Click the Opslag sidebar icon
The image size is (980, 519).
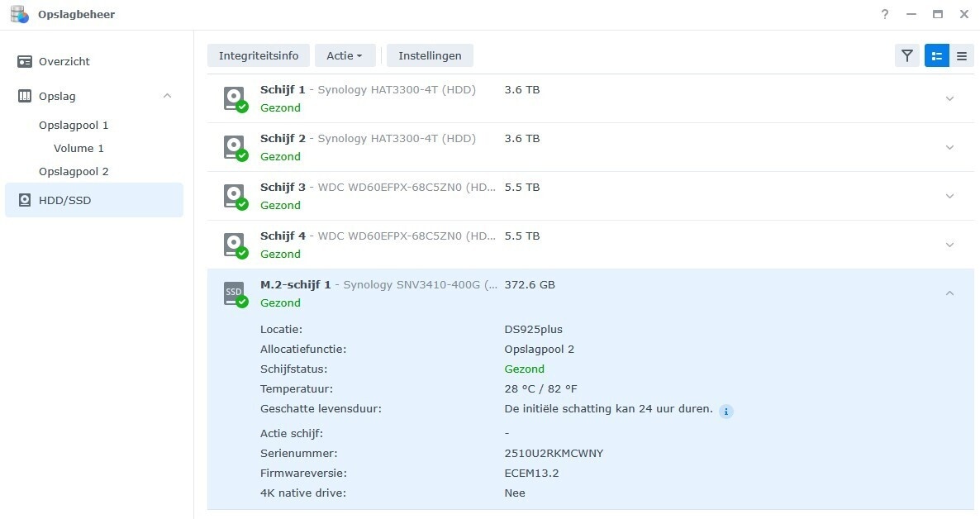(x=23, y=96)
